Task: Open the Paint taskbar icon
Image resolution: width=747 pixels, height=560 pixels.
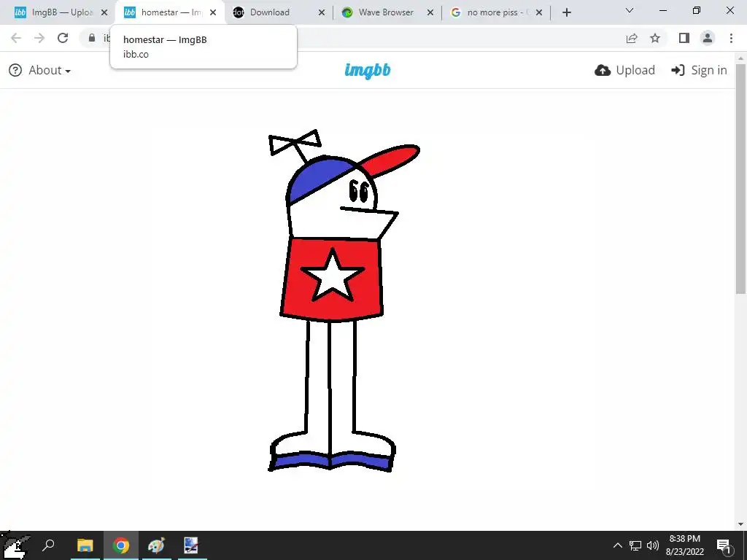Action: coord(156,545)
